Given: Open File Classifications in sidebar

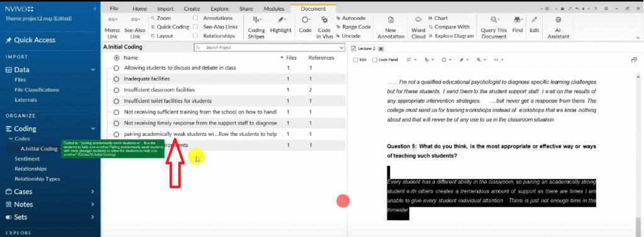Looking at the screenshot, I should point(37,89).
